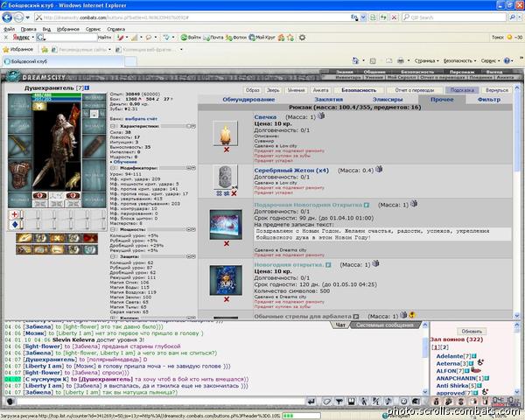
Task: Click the eraser clear-chat icon in chat toolbar
Action: pos(326,402)
